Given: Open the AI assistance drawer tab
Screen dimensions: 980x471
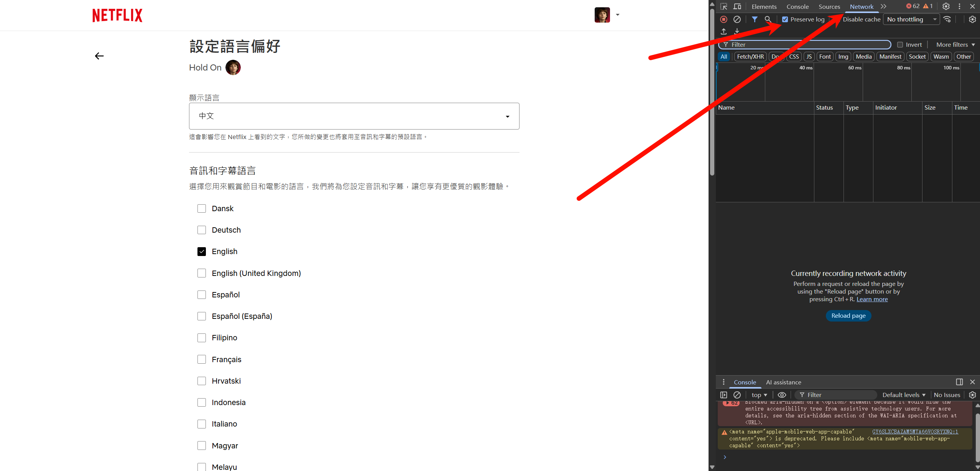Looking at the screenshot, I should [x=783, y=382].
